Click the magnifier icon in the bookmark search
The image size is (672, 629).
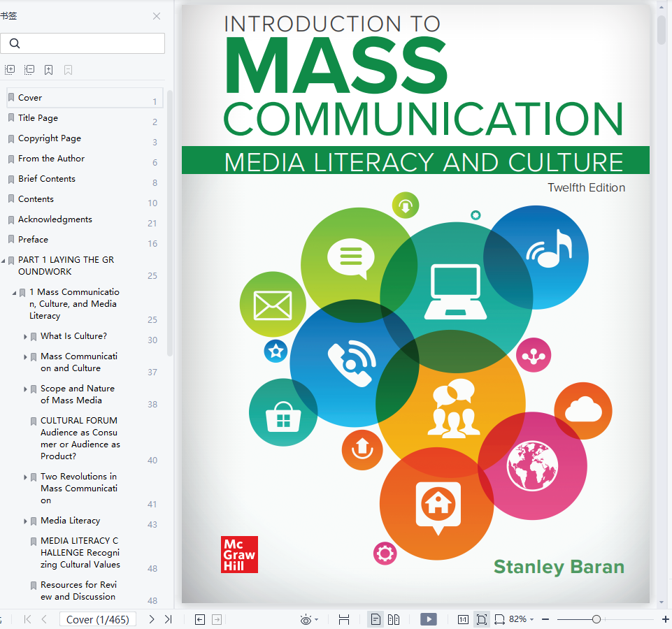15,43
